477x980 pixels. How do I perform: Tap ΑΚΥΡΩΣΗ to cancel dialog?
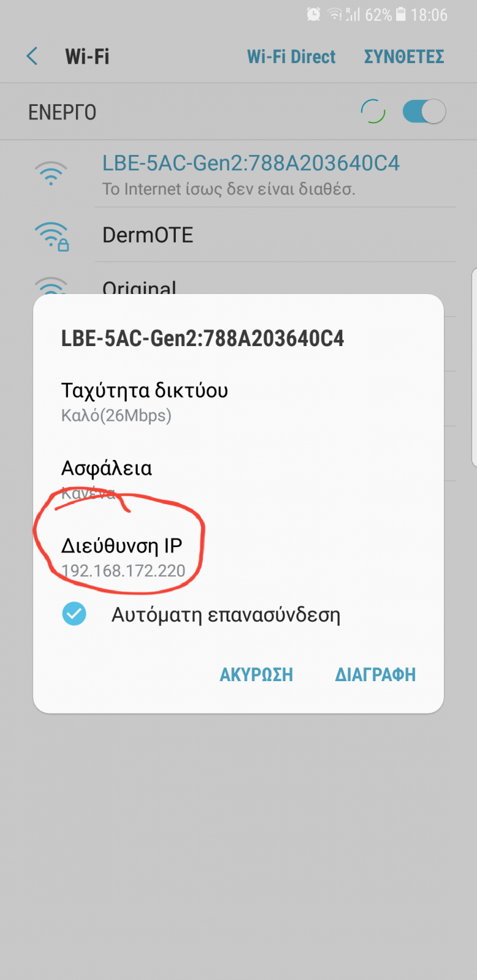(257, 674)
